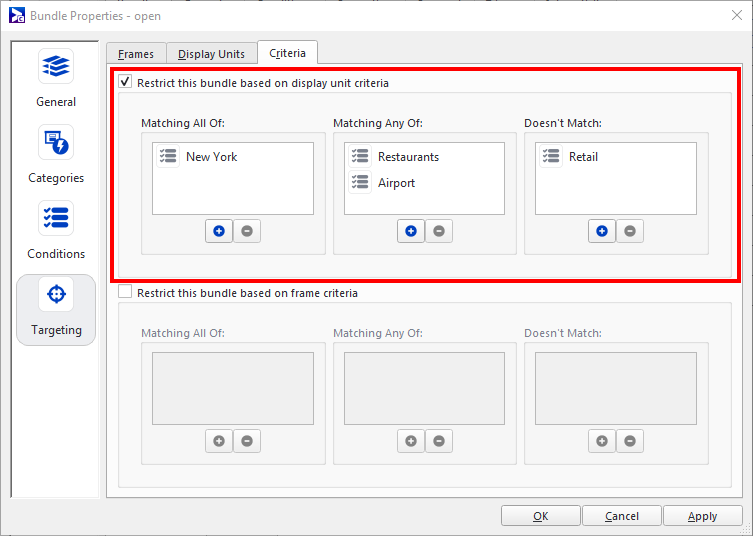This screenshot has height=536, width=753.
Task: Open the General section in sidebar
Action: click(56, 67)
